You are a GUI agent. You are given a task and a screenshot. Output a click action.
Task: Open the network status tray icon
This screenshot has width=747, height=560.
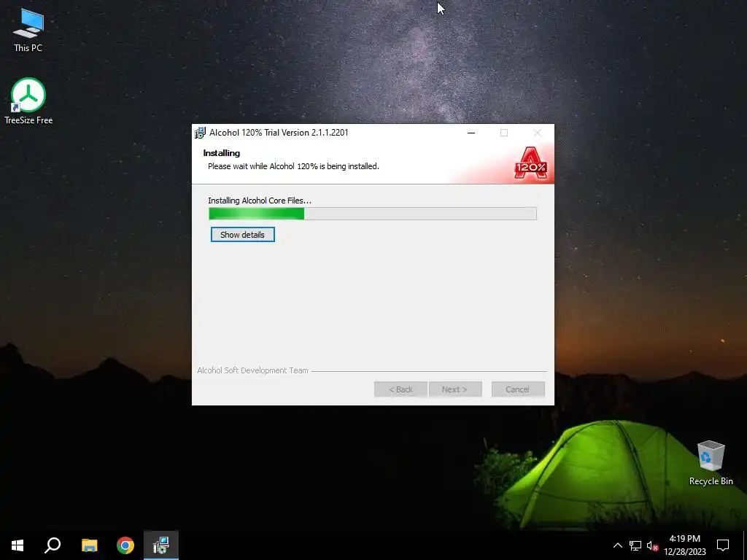[635, 545]
